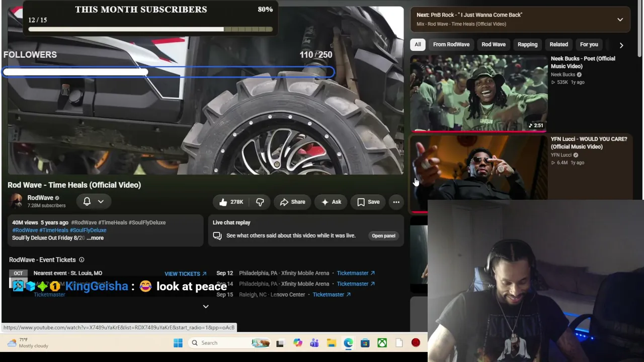Open the Neek Bucks - Poet video title
Screen dimensions: 644x362
[x=583, y=62]
